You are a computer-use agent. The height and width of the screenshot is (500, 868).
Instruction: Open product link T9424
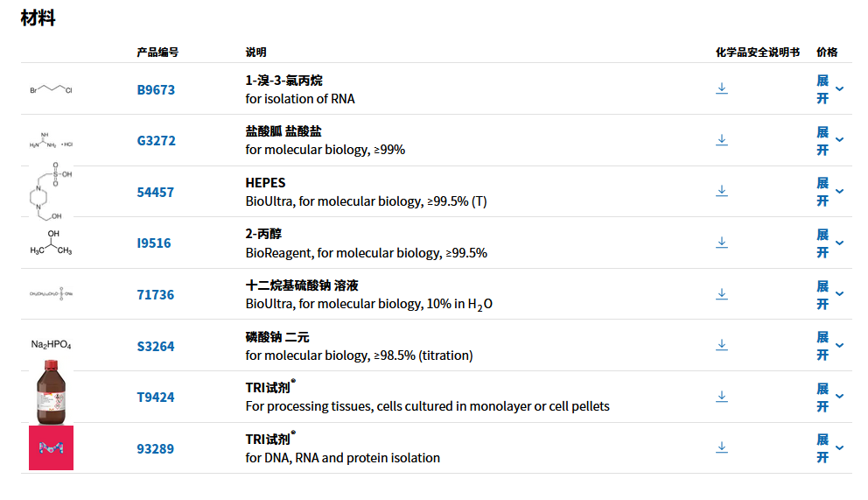pyautogui.click(x=156, y=398)
